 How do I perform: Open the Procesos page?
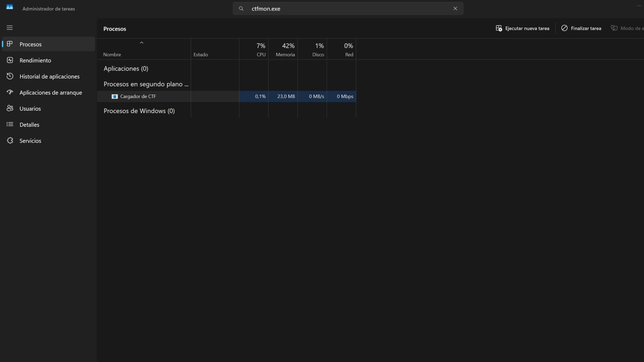48,44
